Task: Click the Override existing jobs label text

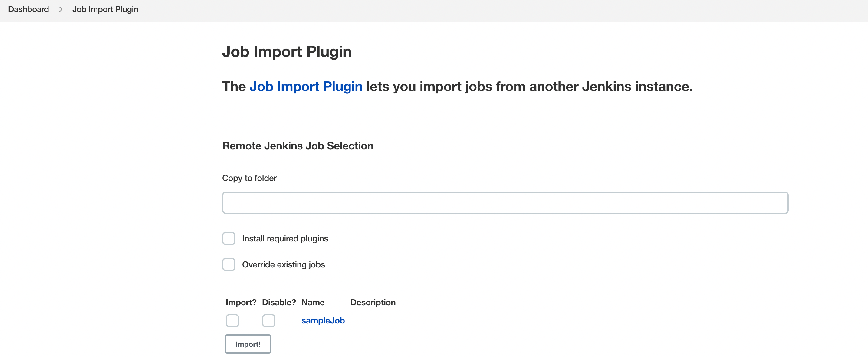Action: (283, 264)
